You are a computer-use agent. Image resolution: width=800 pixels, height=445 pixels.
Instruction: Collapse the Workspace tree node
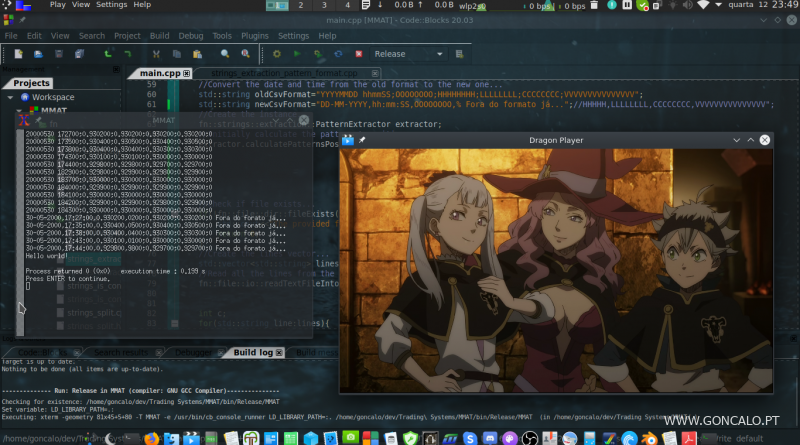point(10,96)
